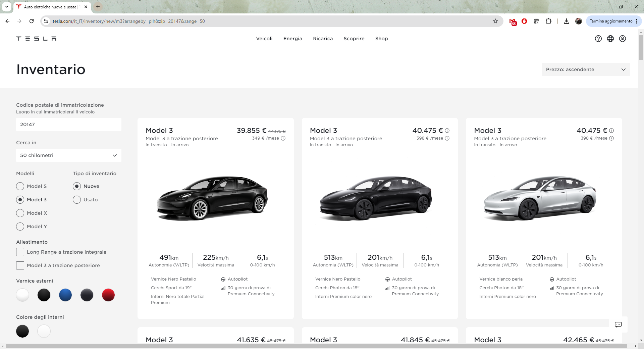Open the 50 chilometri range dropdown
Viewport: 644px width, 349px height.
click(x=69, y=155)
